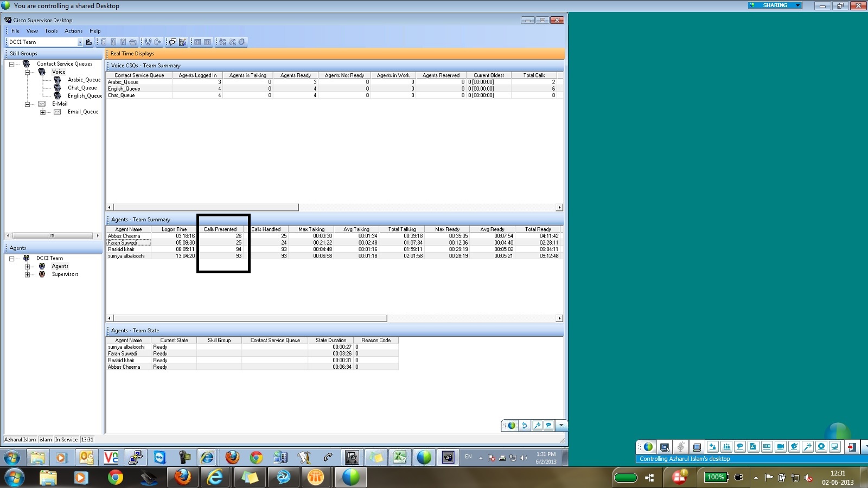Viewport: 868px width, 488px height.
Task: Click the Firefox icon on remote taskbar
Action: [232, 457]
